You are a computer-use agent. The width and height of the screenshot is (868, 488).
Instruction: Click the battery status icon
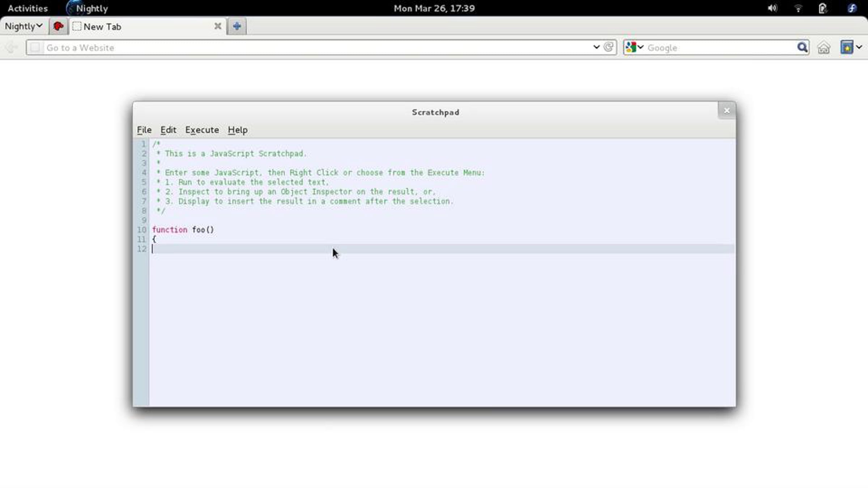tap(823, 8)
